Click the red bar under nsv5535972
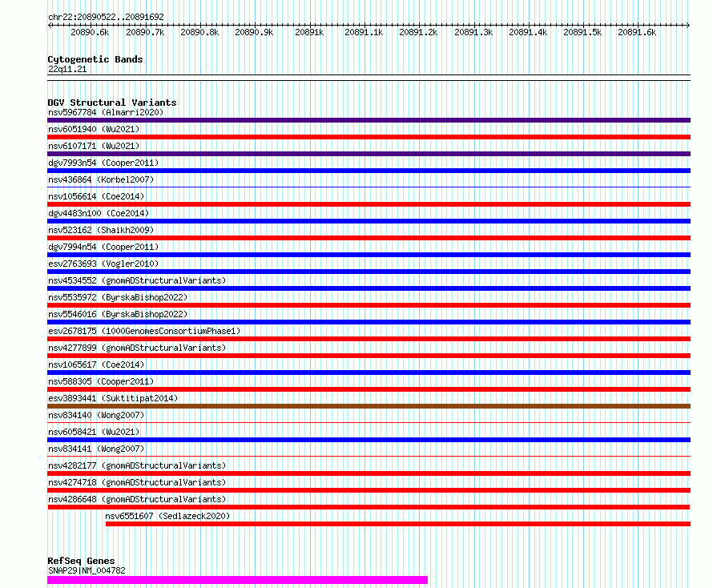Image resolution: width=713 pixels, height=588 pixels. [x=369, y=305]
